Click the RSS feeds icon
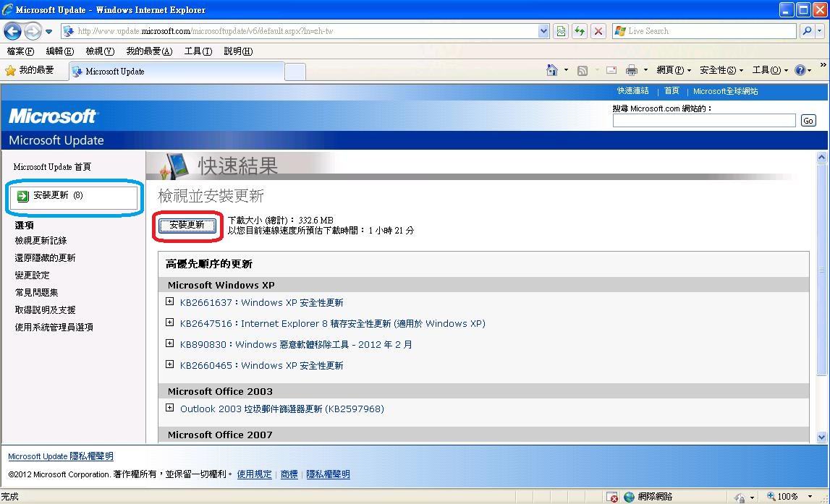Image resolution: width=830 pixels, height=504 pixels. tap(583, 71)
